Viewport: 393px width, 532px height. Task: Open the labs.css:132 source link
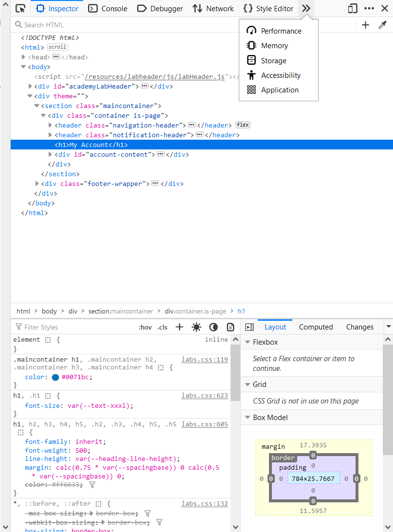(x=204, y=503)
